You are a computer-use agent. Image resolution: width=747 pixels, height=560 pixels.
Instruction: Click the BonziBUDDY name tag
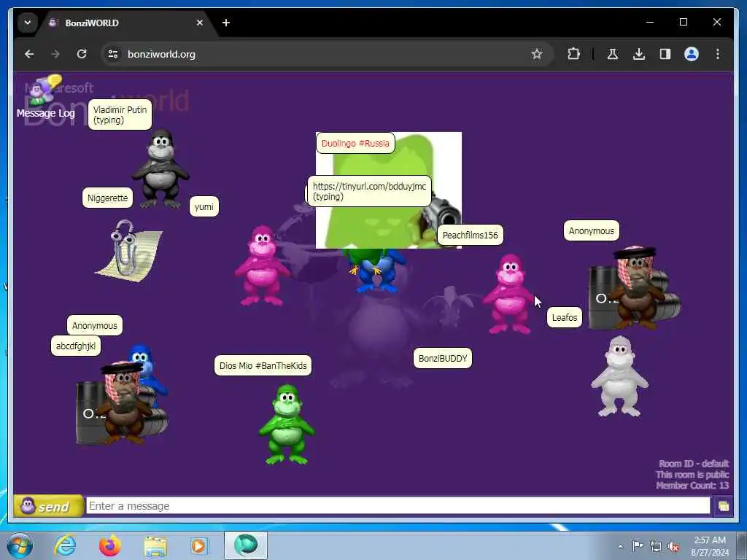click(x=443, y=359)
